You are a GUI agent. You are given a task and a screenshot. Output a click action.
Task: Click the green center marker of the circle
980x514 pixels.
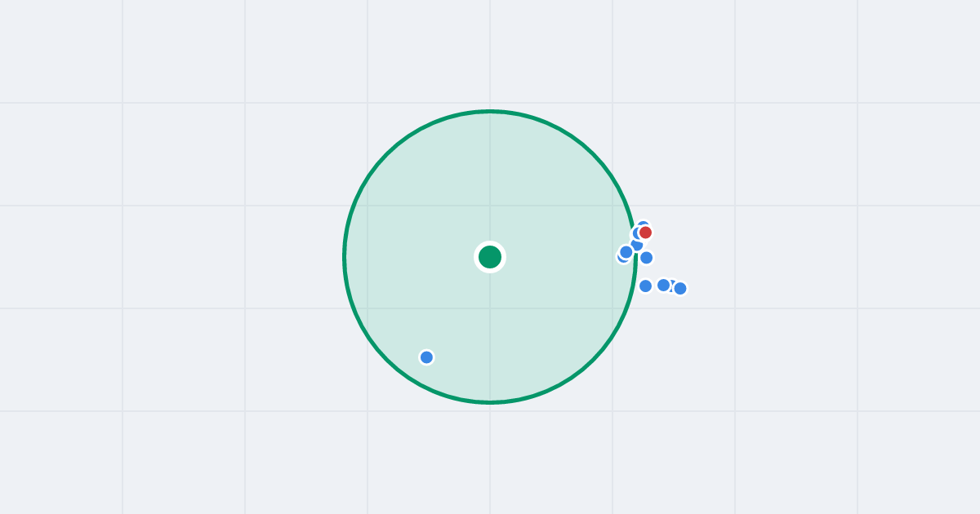[x=490, y=257]
